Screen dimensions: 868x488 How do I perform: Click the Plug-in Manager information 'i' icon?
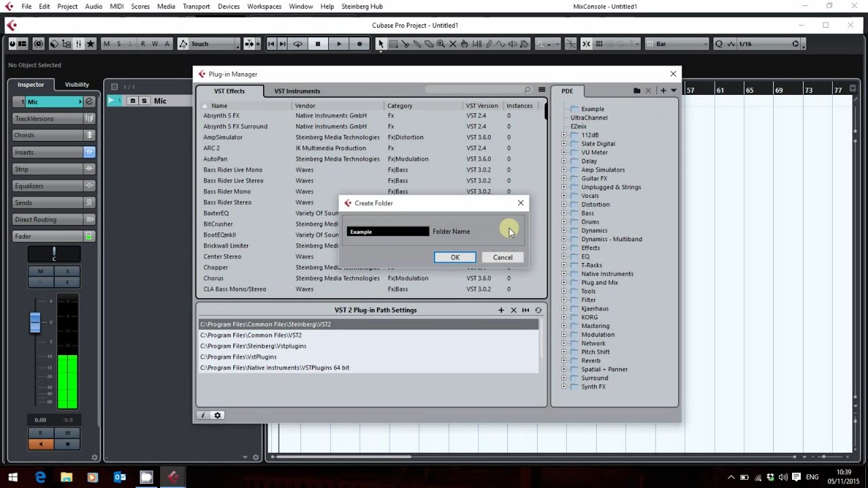pos(202,415)
